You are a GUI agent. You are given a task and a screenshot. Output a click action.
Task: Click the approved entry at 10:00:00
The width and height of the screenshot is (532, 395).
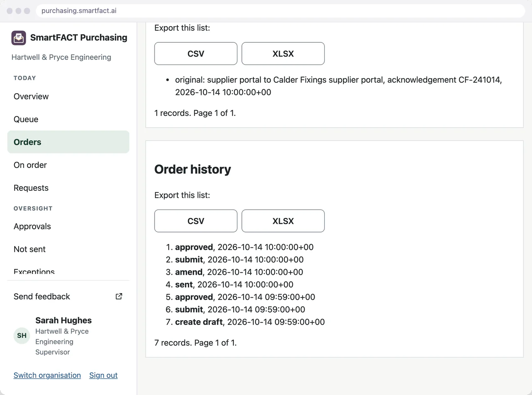click(244, 247)
